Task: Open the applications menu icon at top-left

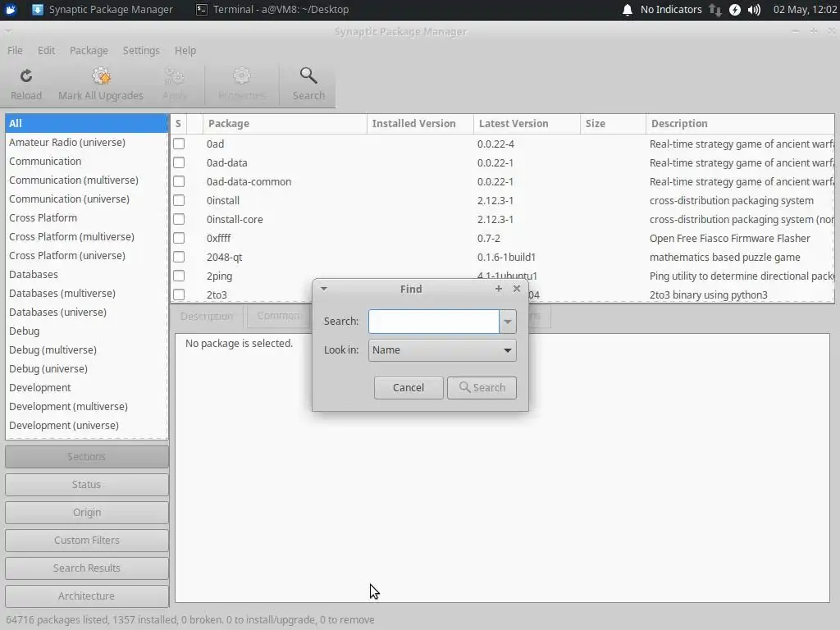Action: click(11, 10)
